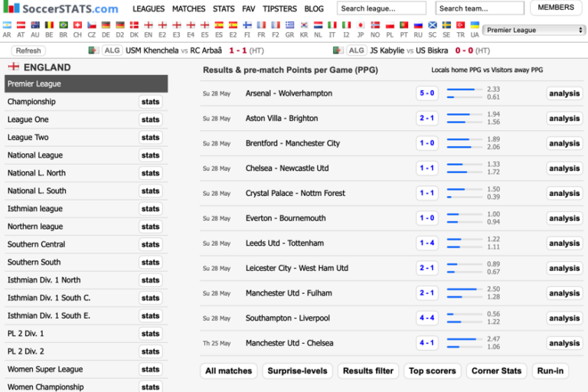The height and width of the screenshot is (392, 588).
Task: Open stats for Women Super League
Action: point(150,370)
